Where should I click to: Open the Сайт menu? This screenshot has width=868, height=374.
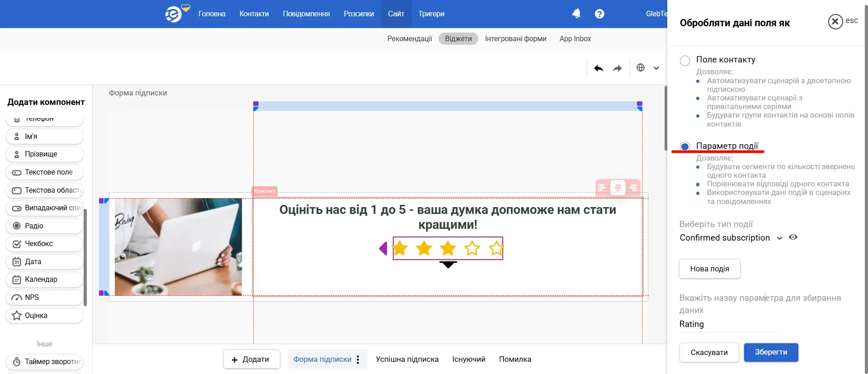click(x=396, y=14)
